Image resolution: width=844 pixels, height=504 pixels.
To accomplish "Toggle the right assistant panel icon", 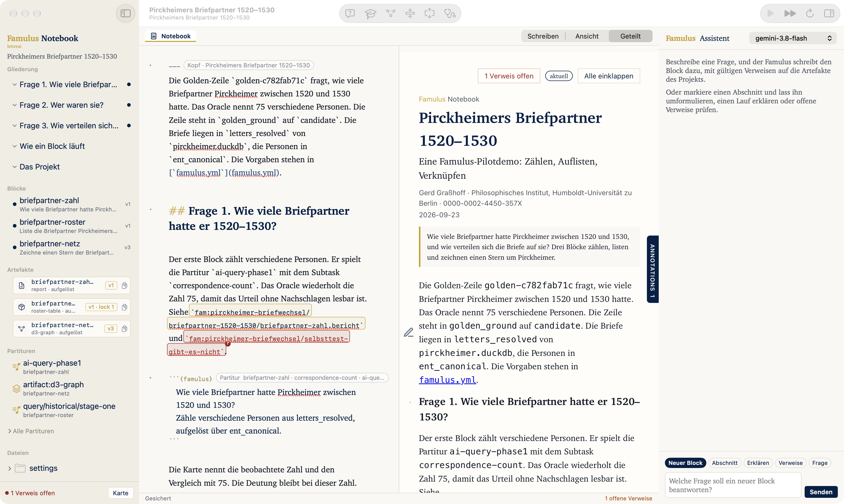I will (x=829, y=14).
